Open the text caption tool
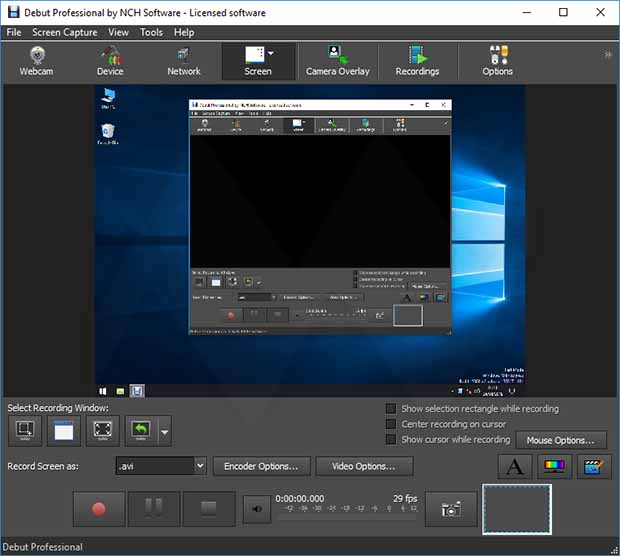The image size is (620, 556). point(514,467)
